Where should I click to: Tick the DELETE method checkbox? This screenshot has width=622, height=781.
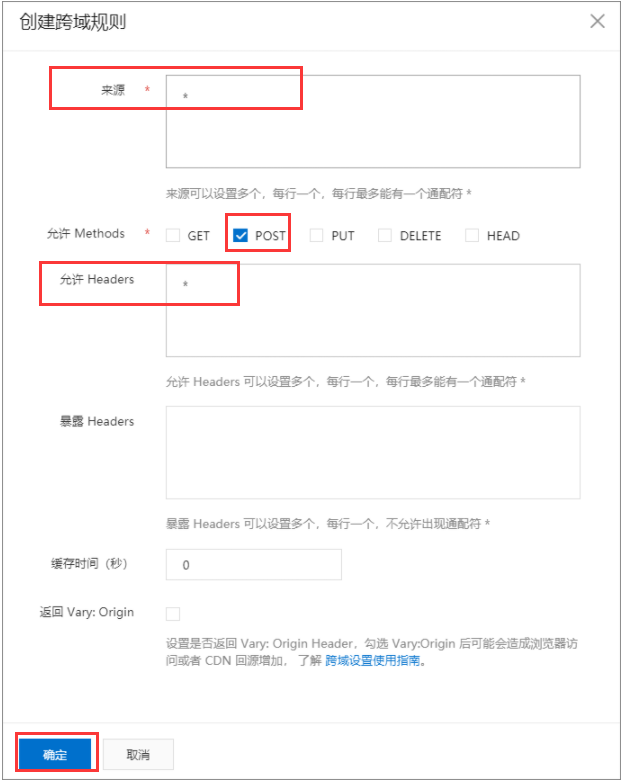(385, 235)
